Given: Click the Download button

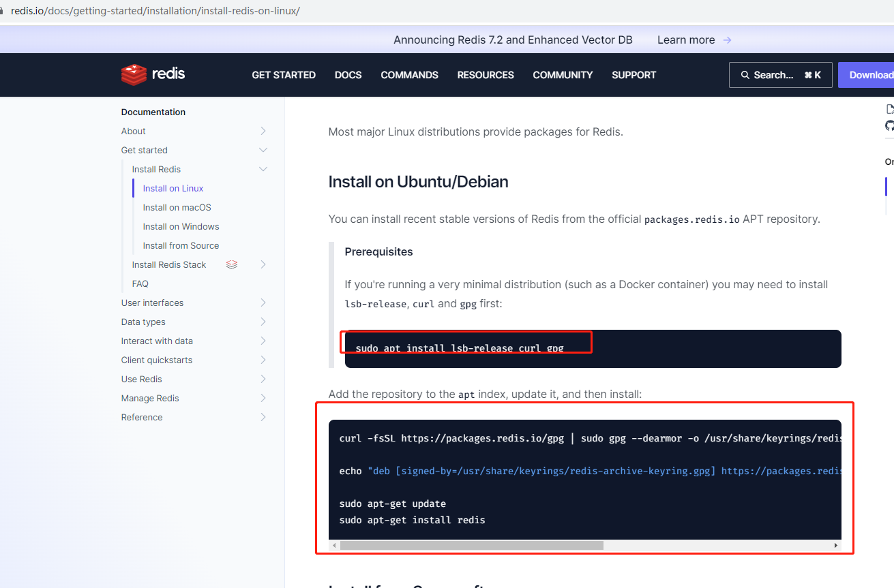Looking at the screenshot, I should [x=866, y=75].
